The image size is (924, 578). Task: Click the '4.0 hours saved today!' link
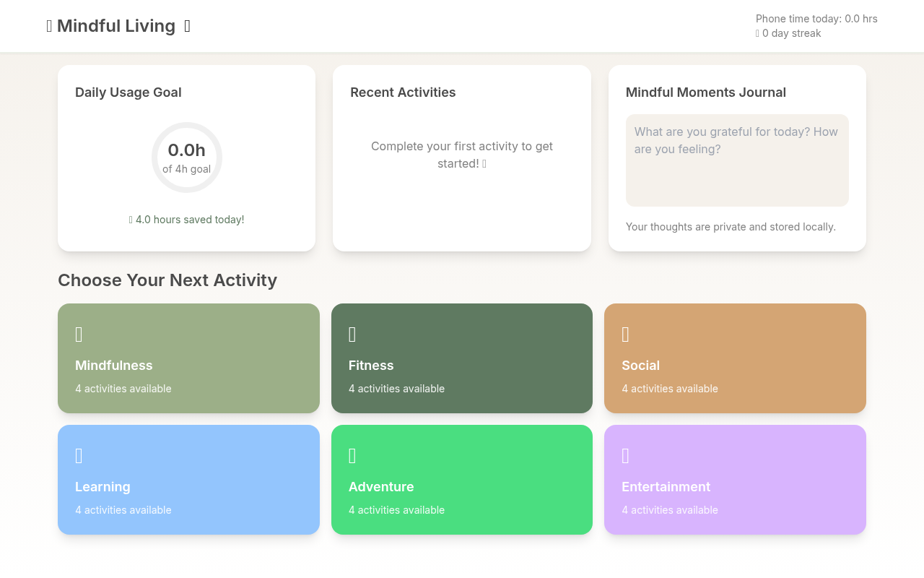coord(186,219)
